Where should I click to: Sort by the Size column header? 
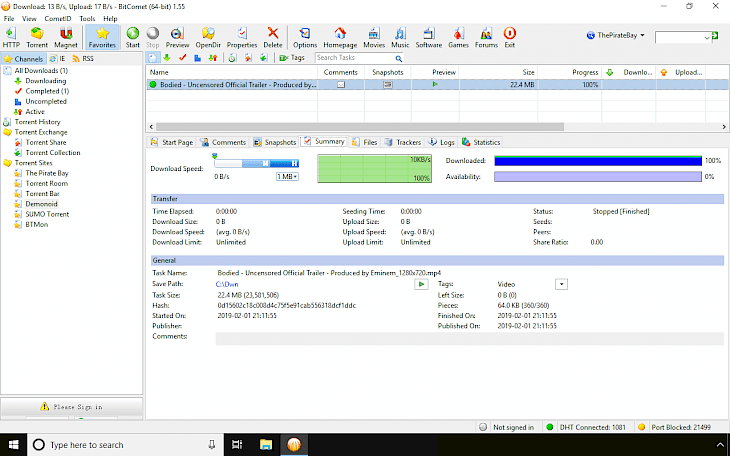[x=498, y=72]
